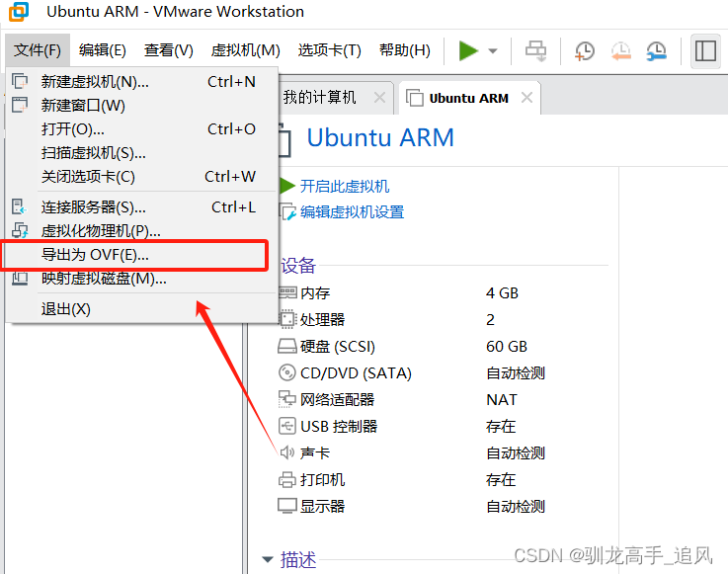This screenshot has width=728, height=574.
Task: Choose 虚拟化物理机(P)... menu entry
Action: click(142, 231)
